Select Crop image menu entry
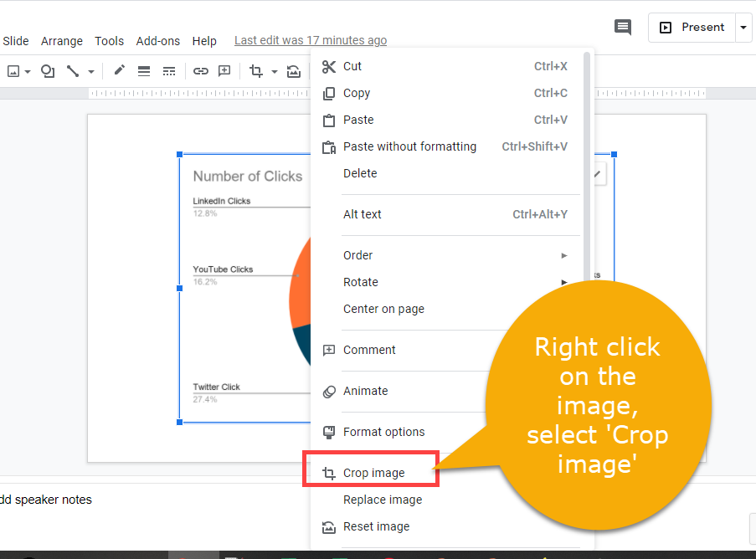Screen dimensions: 756x559 [x=371, y=473]
